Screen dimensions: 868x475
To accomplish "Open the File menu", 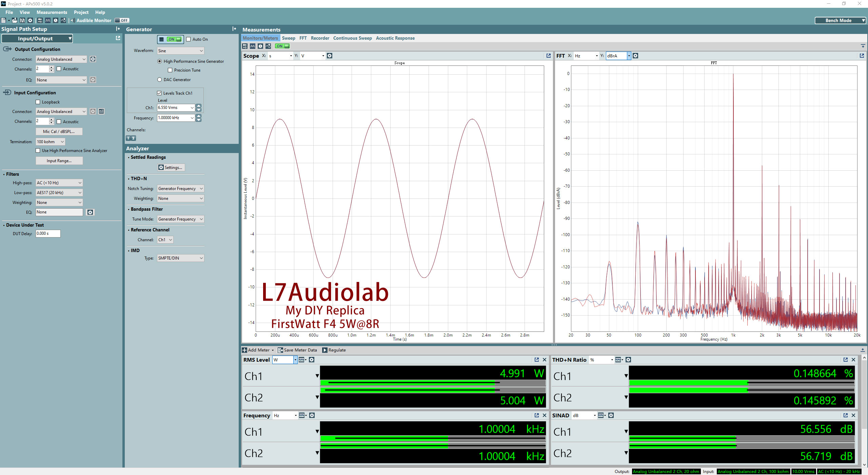I will [x=9, y=12].
